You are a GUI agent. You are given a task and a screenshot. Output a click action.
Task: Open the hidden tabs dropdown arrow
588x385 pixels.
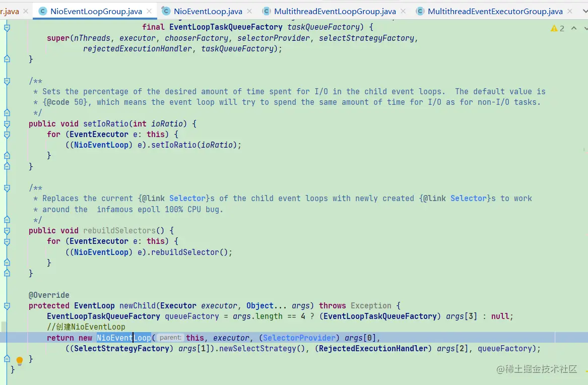pos(584,11)
